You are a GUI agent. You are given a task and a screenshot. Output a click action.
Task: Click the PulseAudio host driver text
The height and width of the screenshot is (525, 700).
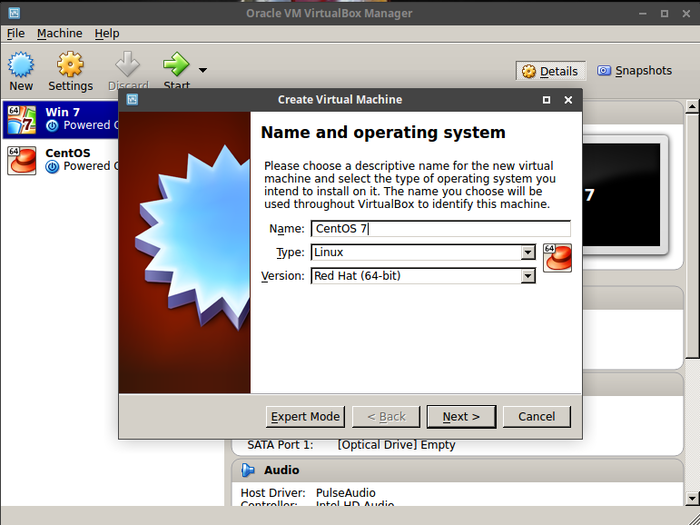pyautogui.click(x=346, y=493)
